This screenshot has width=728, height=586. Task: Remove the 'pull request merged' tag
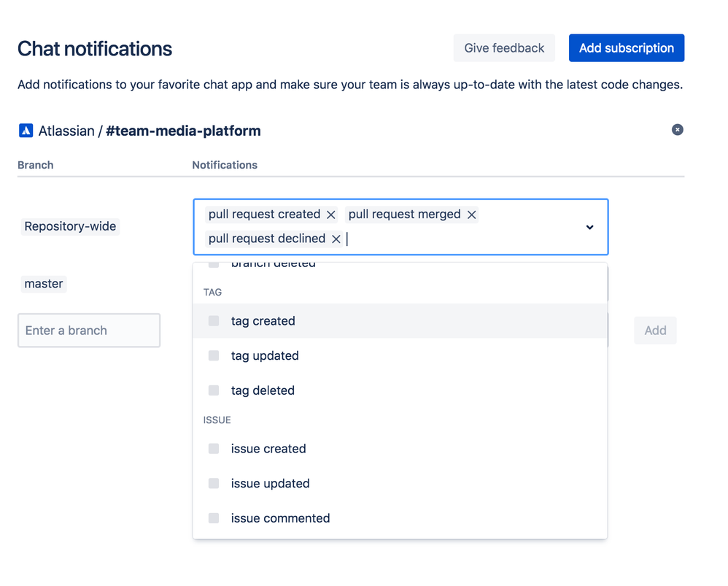(472, 215)
